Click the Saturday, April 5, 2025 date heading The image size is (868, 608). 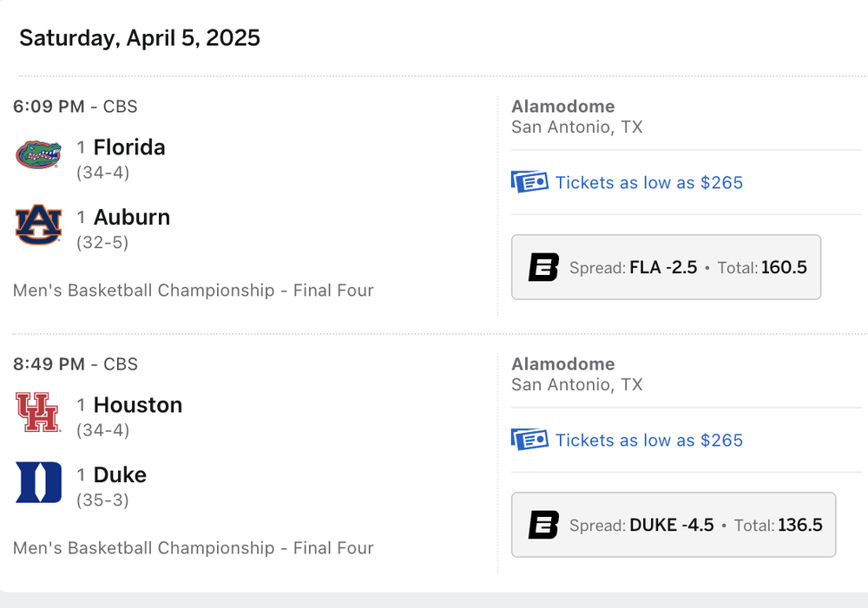coord(140,38)
